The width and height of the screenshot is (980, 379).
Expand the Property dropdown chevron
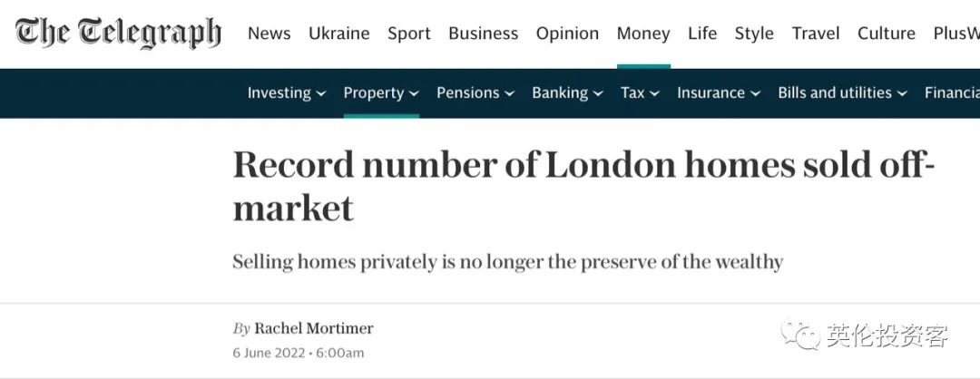(x=414, y=93)
